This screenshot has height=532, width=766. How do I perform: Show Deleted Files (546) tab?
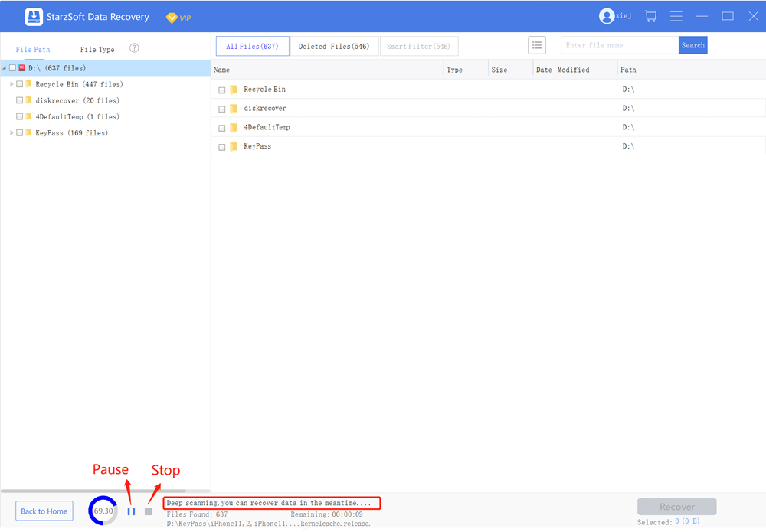point(334,47)
